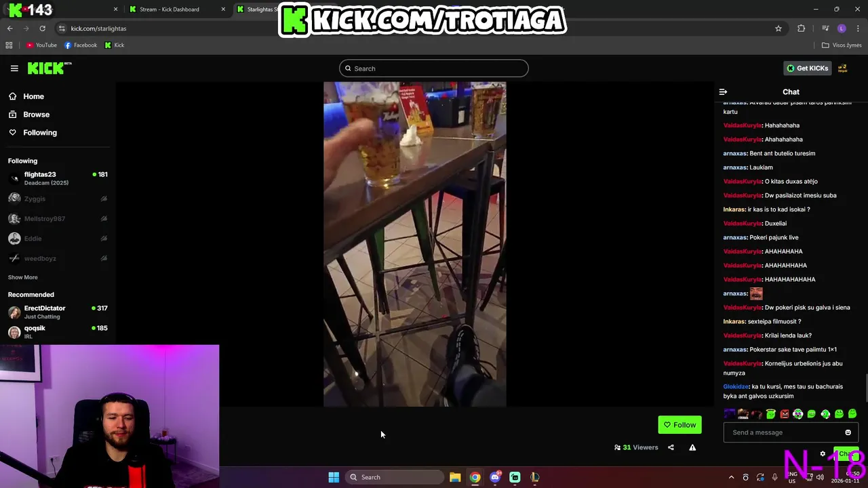The height and width of the screenshot is (488, 868).
Task: Open File Explorer from taskbar
Action: tap(455, 477)
